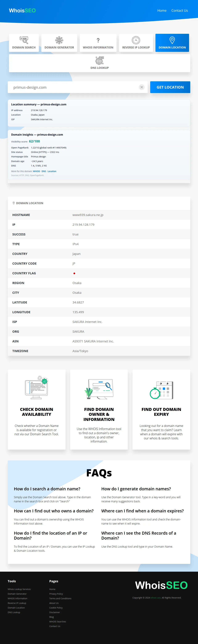Click the Japan country flag icon
The width and height of the screenshot is (198, 644).
coord(74,273)
